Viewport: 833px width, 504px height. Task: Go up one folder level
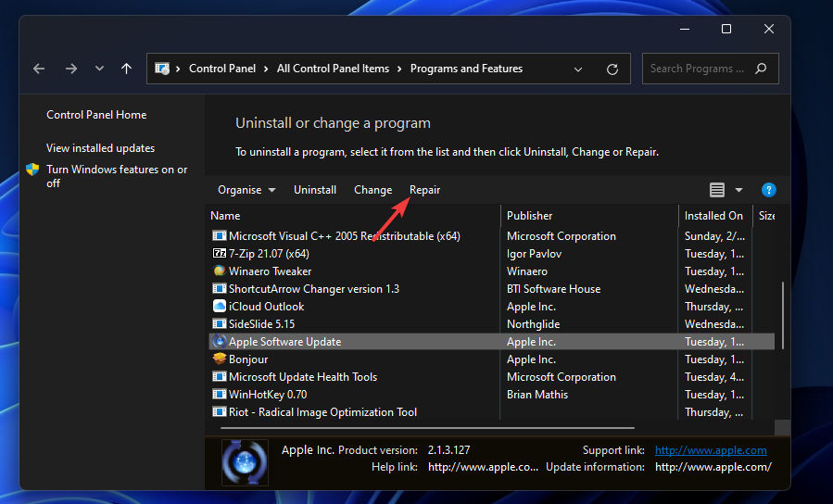coord(126,69)
